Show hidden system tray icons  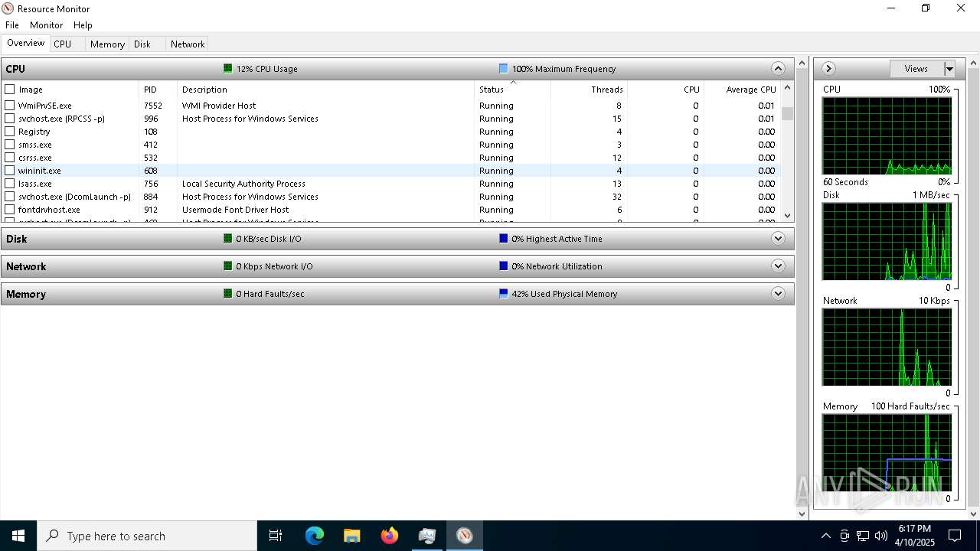coord(825,536)
